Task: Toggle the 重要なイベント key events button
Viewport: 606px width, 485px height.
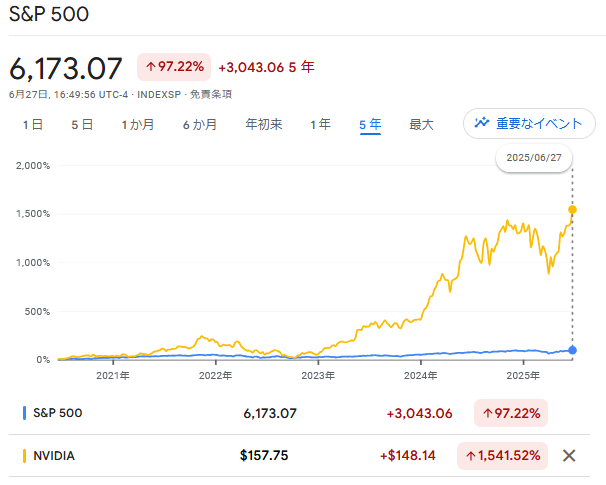Action: pos(529,123)
